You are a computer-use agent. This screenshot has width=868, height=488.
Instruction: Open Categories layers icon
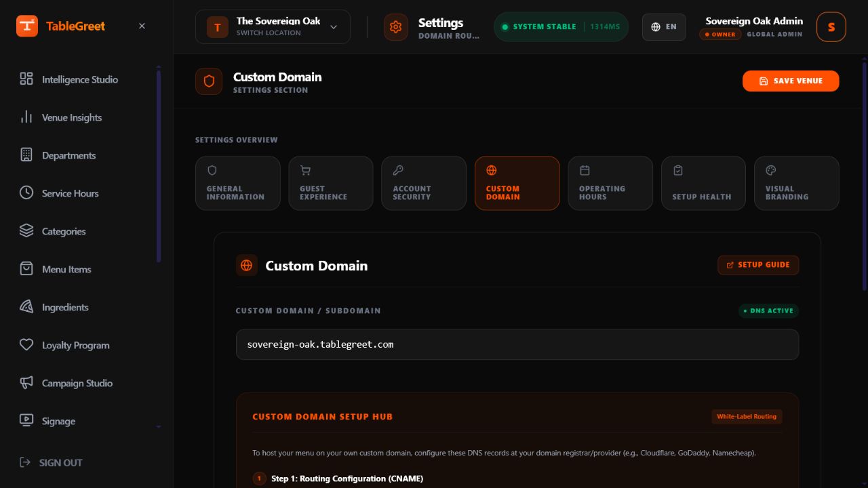coord(26,231)
